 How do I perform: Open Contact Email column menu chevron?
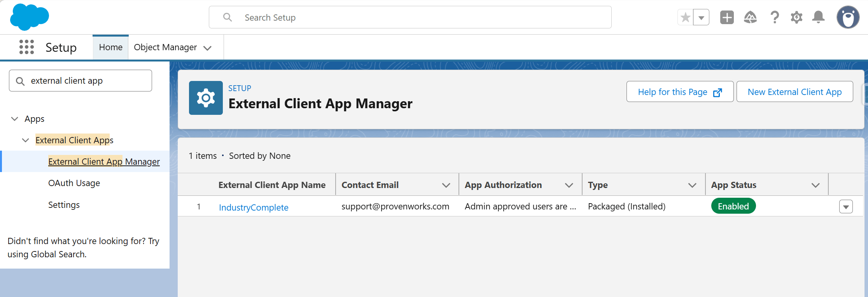[446, 185]
